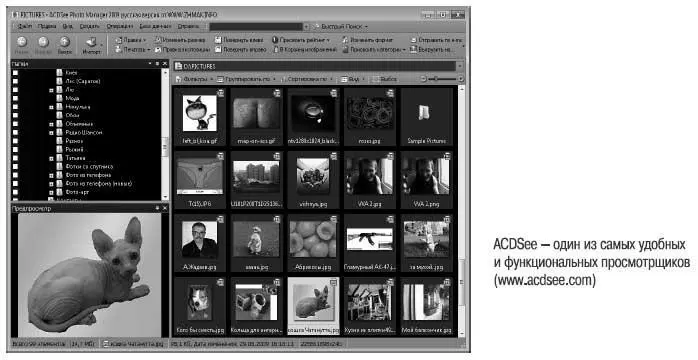Open the Быстрый Поиск dropdown
Image resolution: width=698 pixels, height=360 pixels.
(341, 27)
